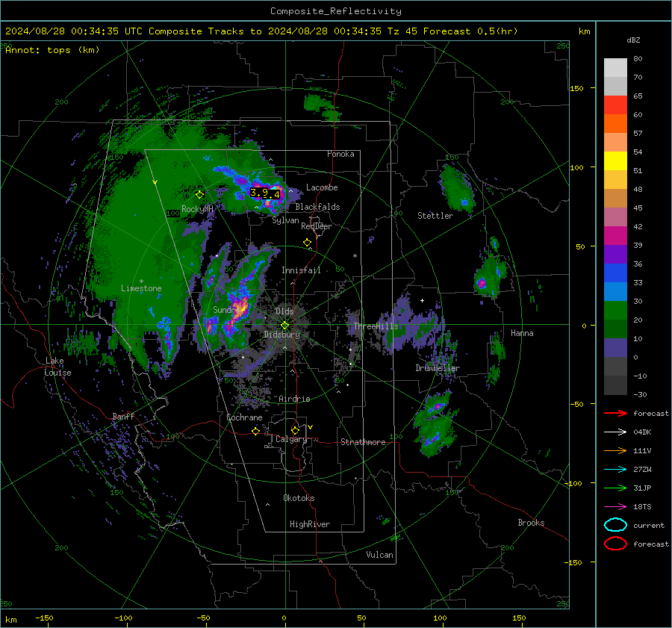Viewport: 672px width, 628px height.
Task: Click the Vulcan label
Action: 379,555
